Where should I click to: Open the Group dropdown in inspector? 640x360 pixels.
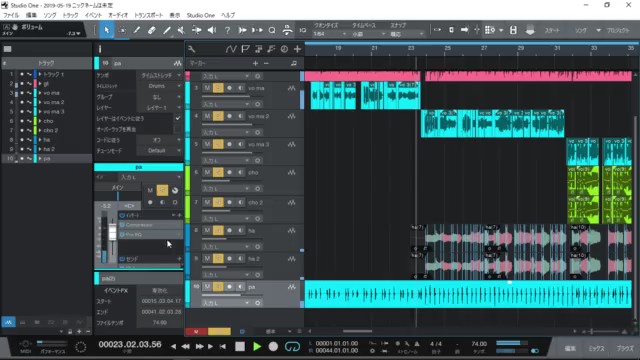click(x=159, y=97)
